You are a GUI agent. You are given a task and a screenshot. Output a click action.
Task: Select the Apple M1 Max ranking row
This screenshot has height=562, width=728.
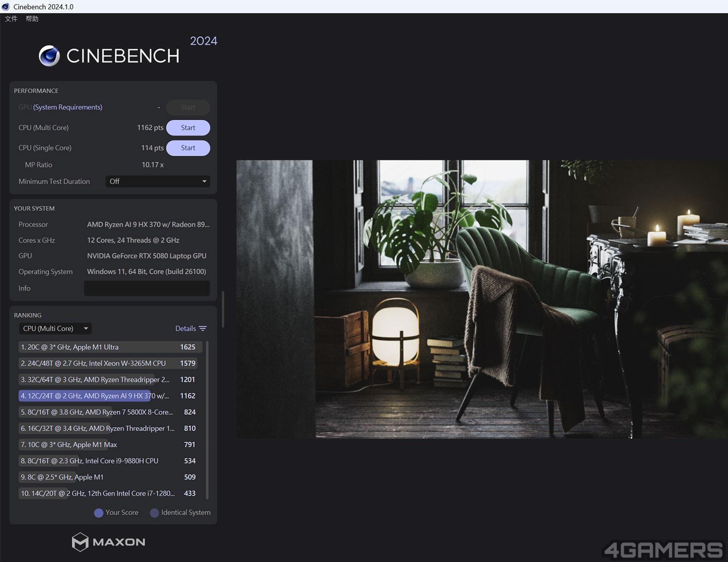click(x=110, y=445)
